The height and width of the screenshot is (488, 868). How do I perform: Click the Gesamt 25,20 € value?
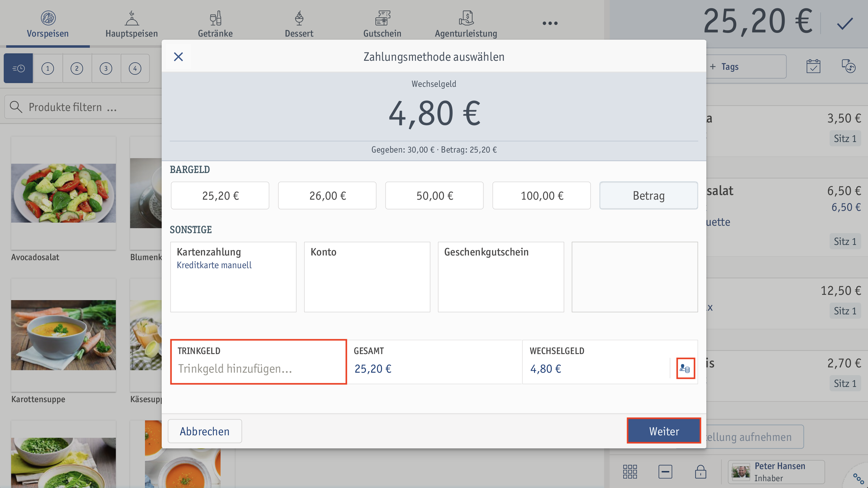pyautogui.click(x=373, y=369)
